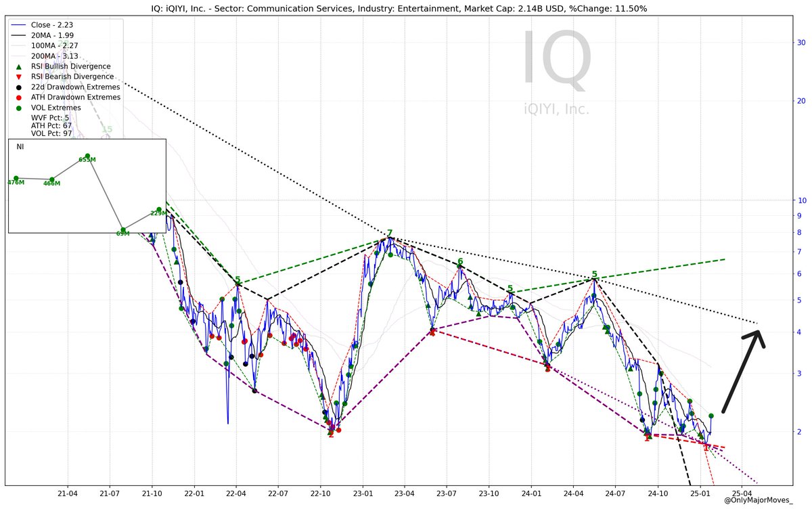Image resolution: width=812 pixels, height=509 pixels.
Task: Click the y-axis price label 2
Action: 798,432
